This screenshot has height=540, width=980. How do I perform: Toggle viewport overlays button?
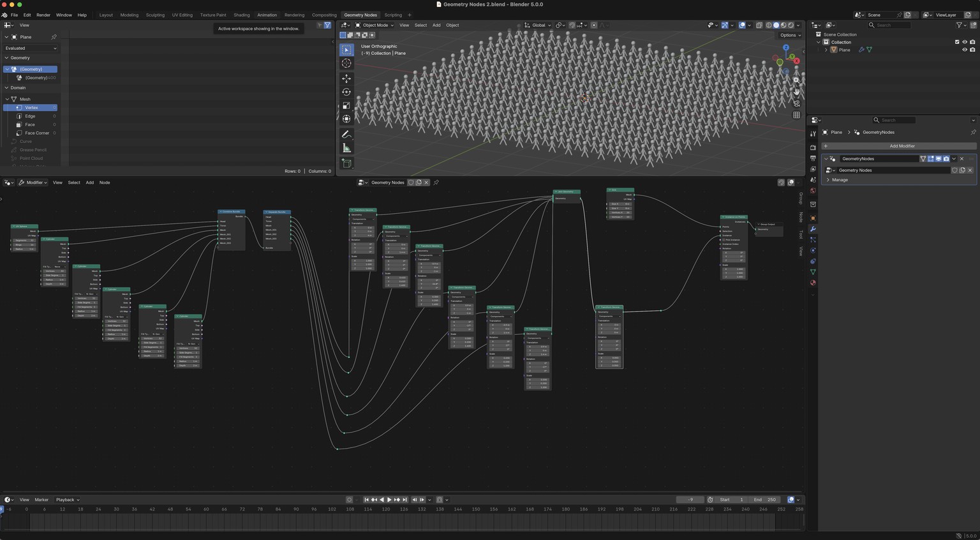[x=742, y=26]
